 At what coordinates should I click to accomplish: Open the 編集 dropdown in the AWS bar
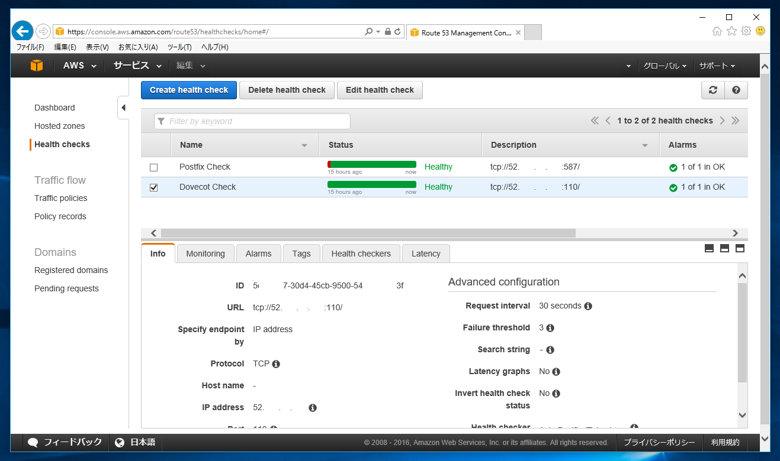click(191, 66)
